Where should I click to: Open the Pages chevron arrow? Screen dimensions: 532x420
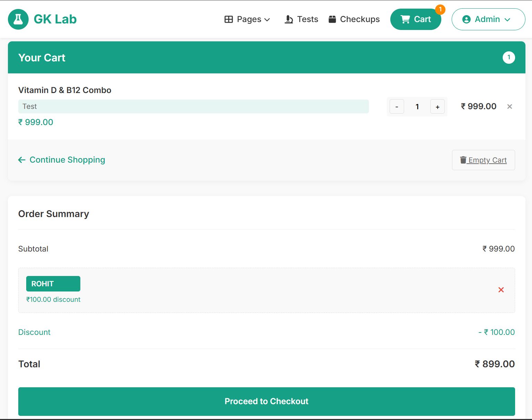(x=268, y=20)
